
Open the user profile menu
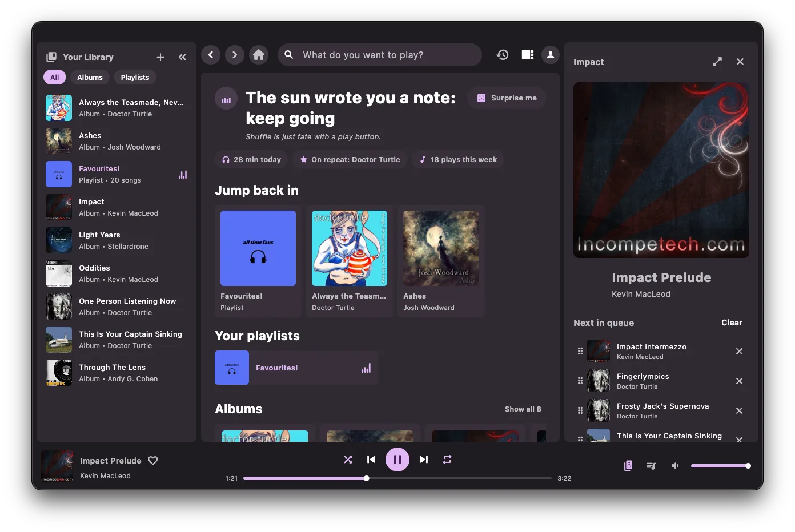551,55
